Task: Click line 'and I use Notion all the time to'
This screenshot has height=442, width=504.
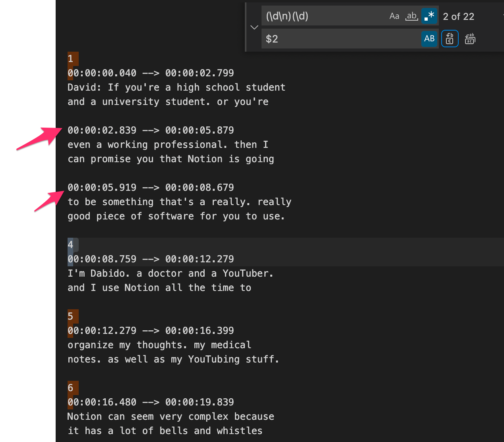Action: 159,288
